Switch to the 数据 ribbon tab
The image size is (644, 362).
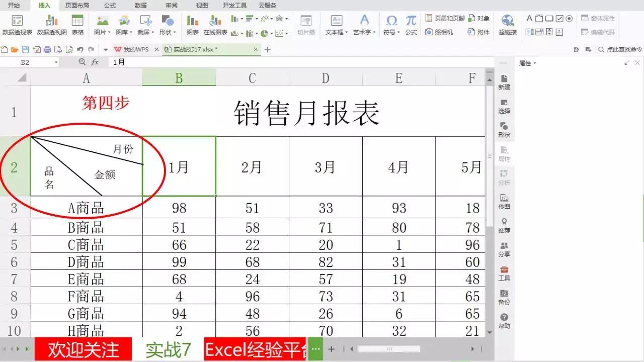pyautogui.click(x=140, y=6)
